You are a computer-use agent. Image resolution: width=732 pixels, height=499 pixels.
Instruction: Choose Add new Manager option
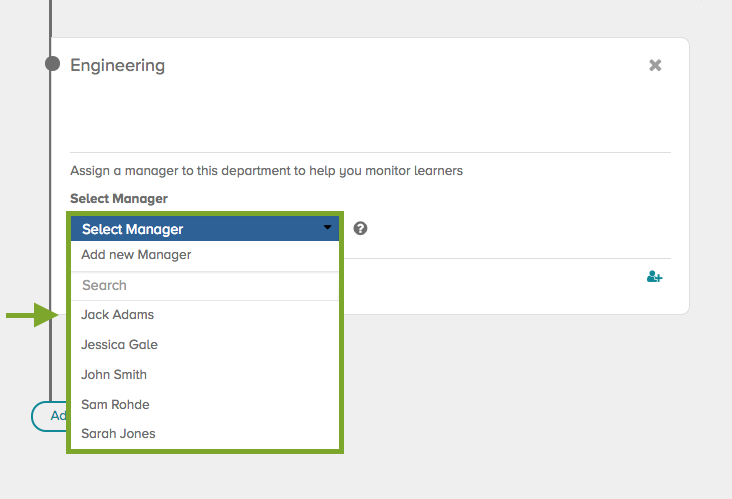pos(136,255)
